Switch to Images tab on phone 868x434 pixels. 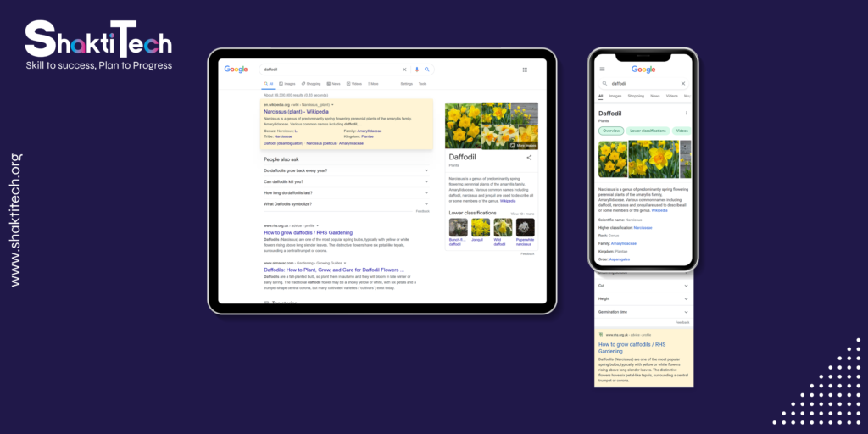point(615,96)
